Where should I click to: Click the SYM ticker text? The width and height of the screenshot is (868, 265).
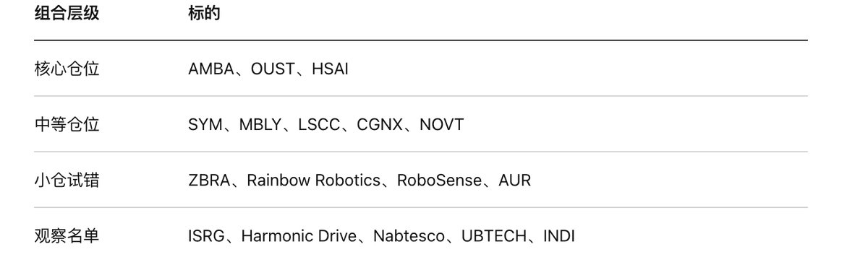coord(205,125)
